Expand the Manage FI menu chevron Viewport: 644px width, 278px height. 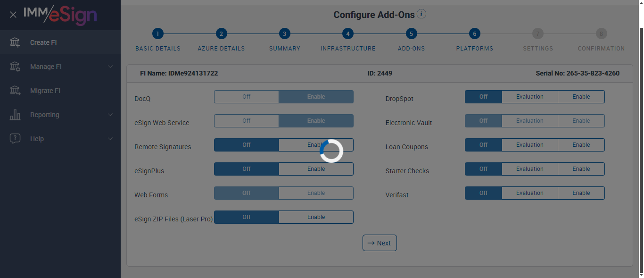110,67
